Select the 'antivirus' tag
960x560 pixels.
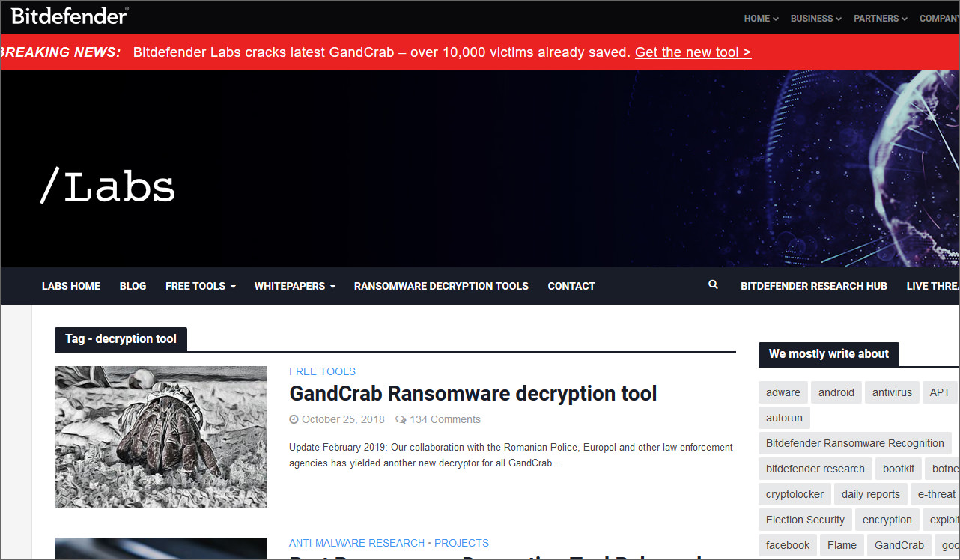[x=892, y=392]
